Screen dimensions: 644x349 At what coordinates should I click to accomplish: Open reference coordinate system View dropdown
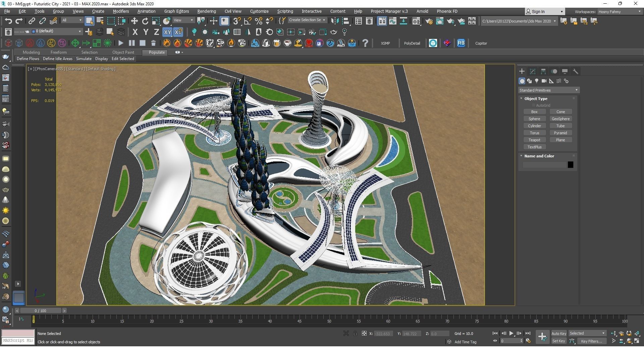(x=183, y=20)
